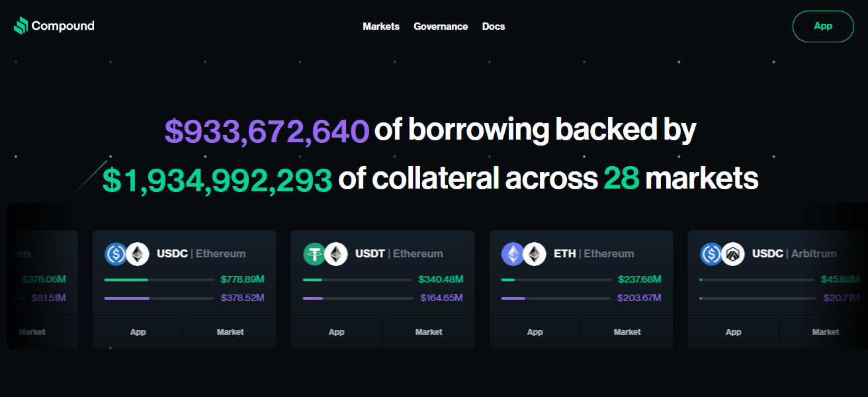Open App for the ETH Ethereum market
Screen dimensions: 868x397
point(535,332)
